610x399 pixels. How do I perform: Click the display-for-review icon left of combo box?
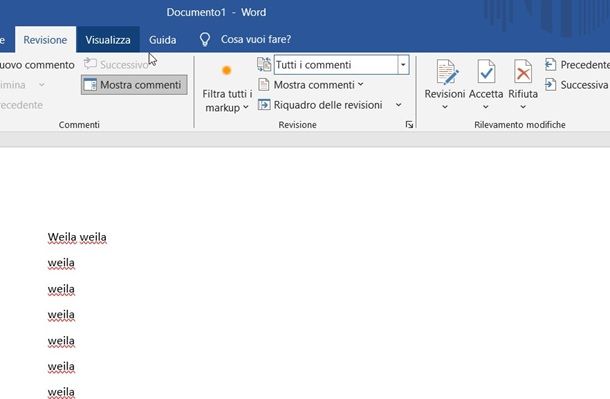click(x=264, y=65)
